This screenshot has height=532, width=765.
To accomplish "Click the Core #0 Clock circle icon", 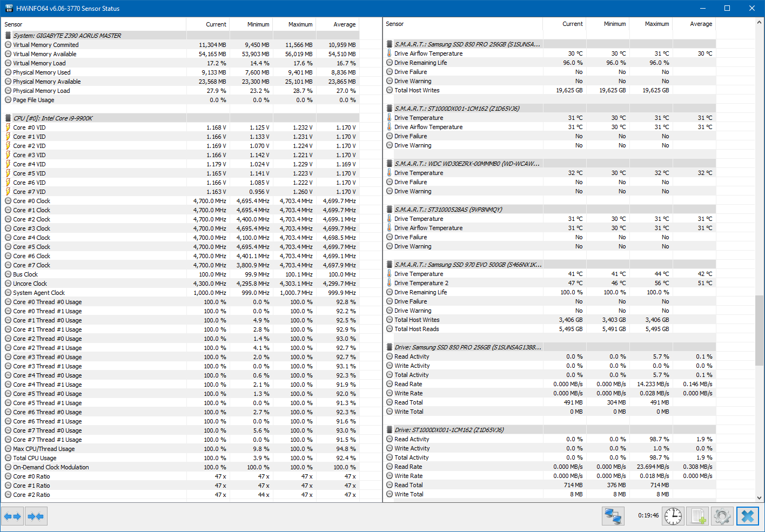I will click(x=8, y=201).
